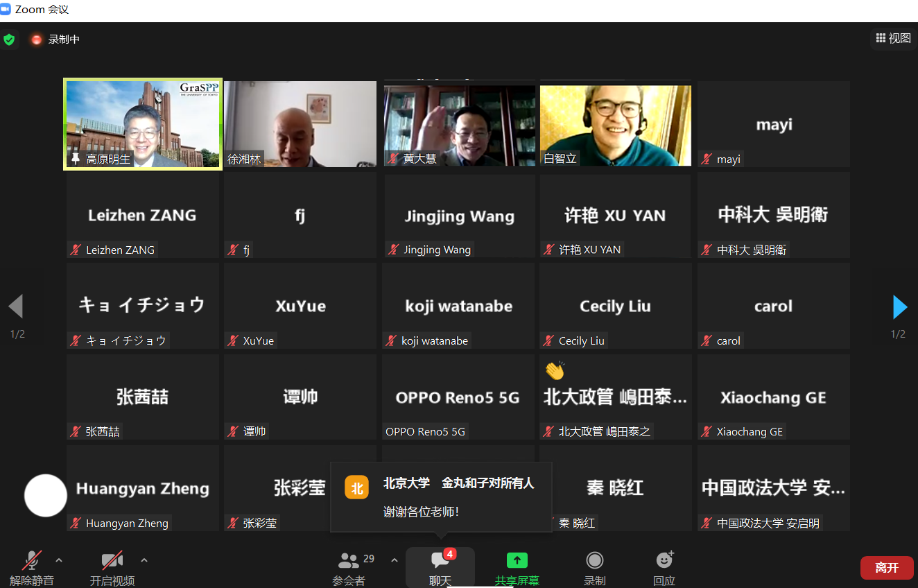Click the green Share Screen icon
Screen dimensions: 918x588
(517, 560)
